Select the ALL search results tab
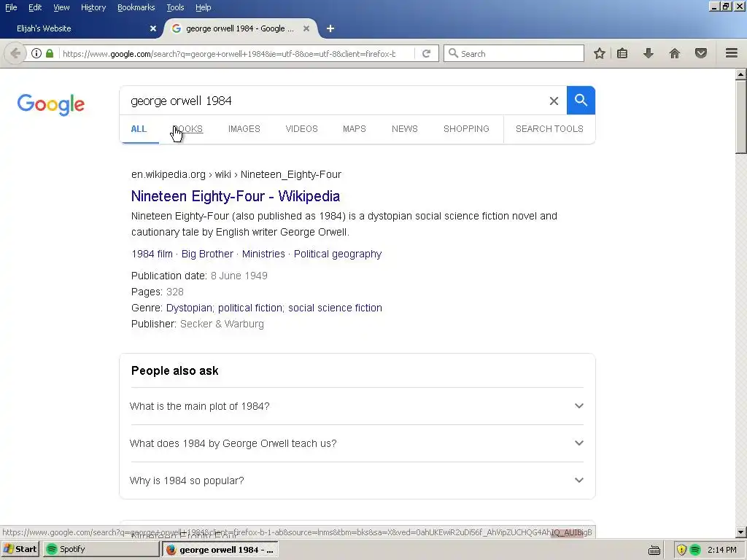The image size is (747, 560). click(x=139, y=129)
